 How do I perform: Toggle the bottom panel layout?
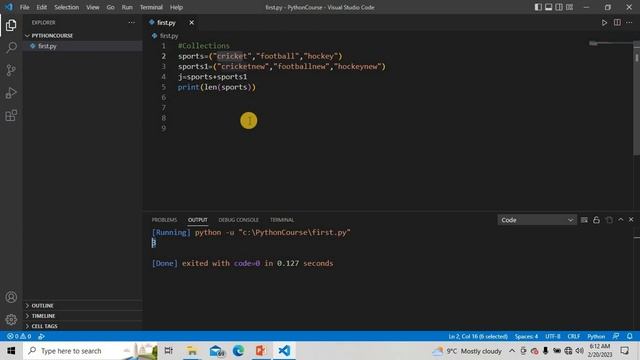click(x=549, y=7)
